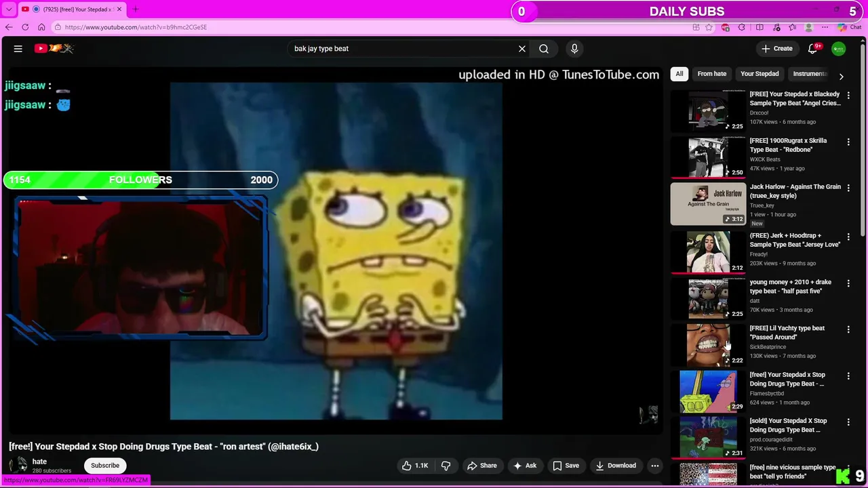This screenshot has width=868, height=488.
Task: Open Lil Yachty Passed Around thumbnail
Action: coord(708,345)
